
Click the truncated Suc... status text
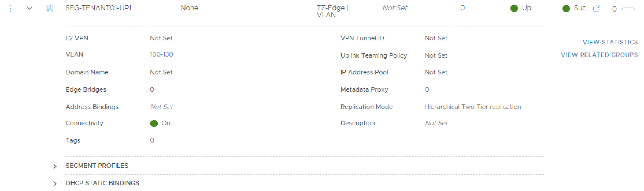[x=582, y=8]
